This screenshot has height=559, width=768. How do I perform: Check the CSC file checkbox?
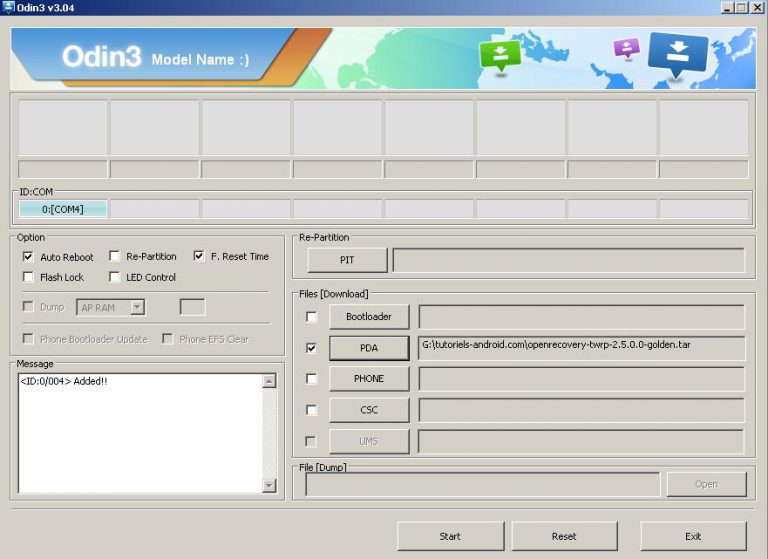(x=311, y=410)
